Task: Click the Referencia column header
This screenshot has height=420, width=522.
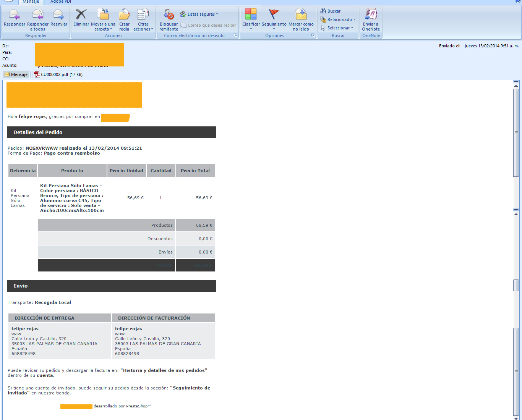Action: (23, 171)
